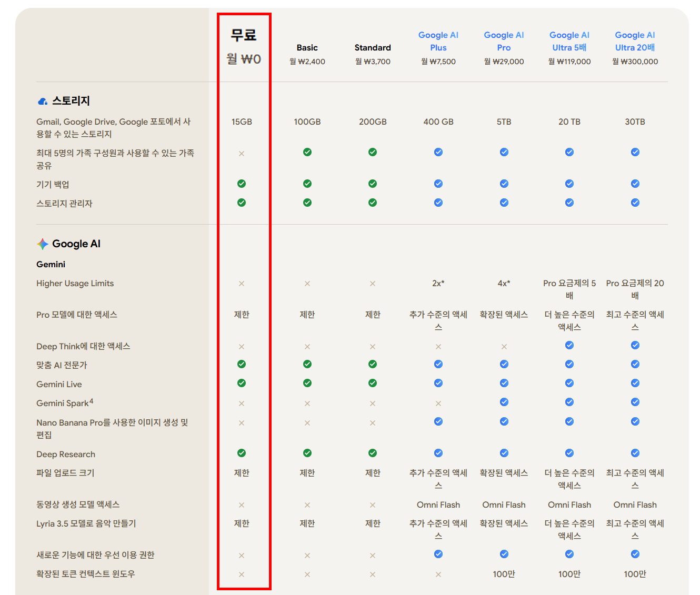
Task: Click Google AI Plus Deep Think X mark
Action: [x=438, y=347]
